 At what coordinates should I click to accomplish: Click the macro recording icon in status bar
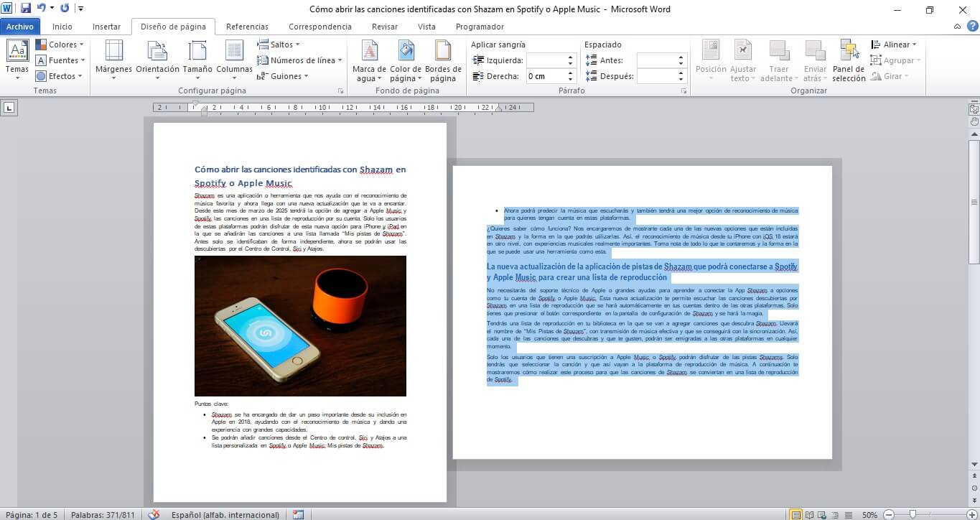[x=298, y=514]
